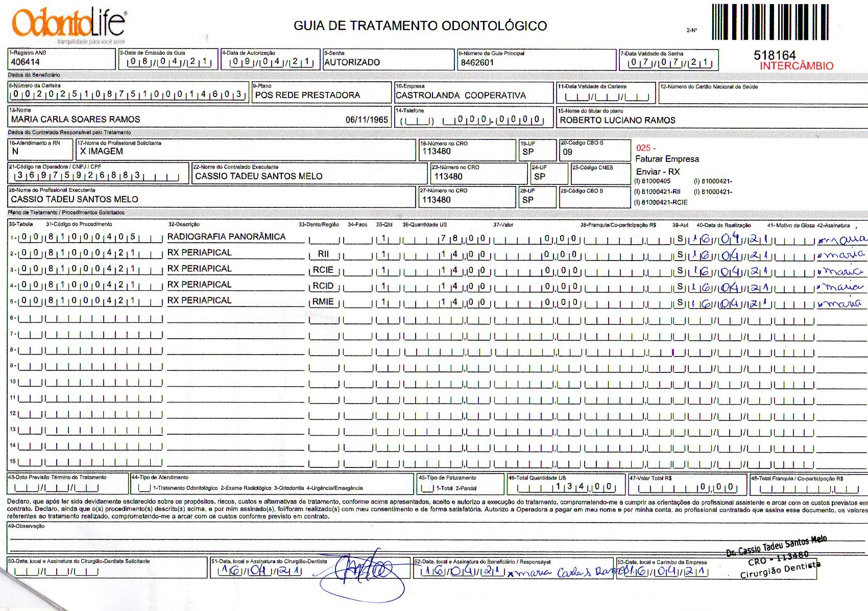Click the tooth region 'RCIE'
Screen dimensions: 868x611
(x=323, y=270)
